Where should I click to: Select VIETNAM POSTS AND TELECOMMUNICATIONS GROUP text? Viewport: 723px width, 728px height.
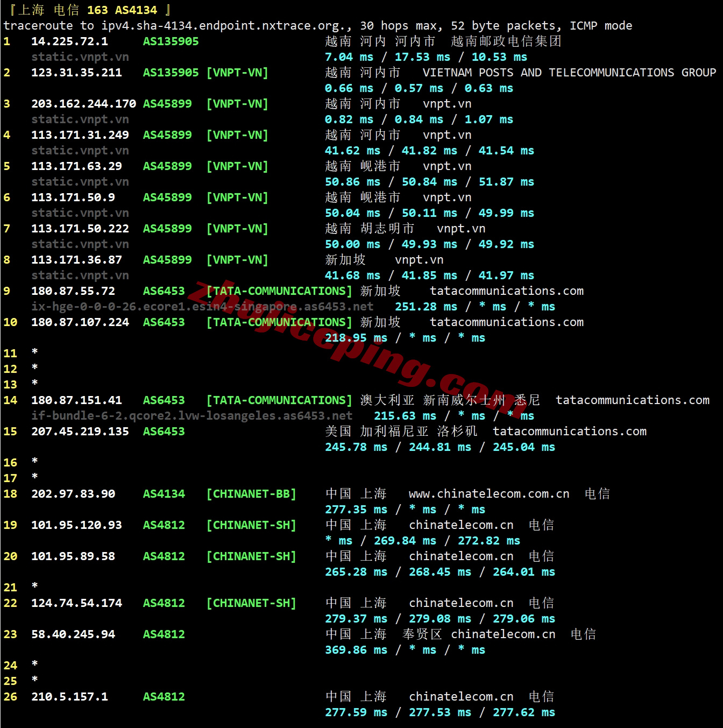click(570, 73)
